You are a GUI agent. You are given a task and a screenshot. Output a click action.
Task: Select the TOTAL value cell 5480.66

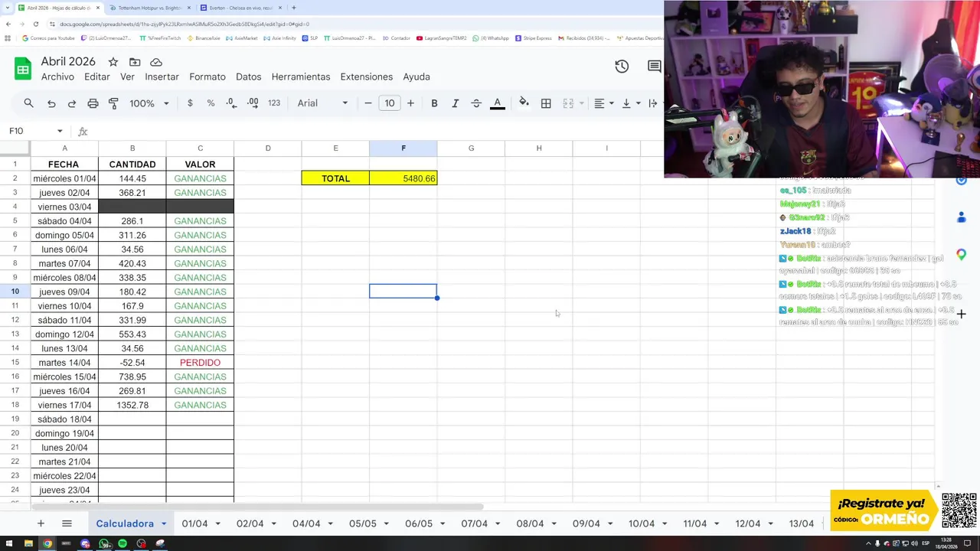(x=403, y=178)
